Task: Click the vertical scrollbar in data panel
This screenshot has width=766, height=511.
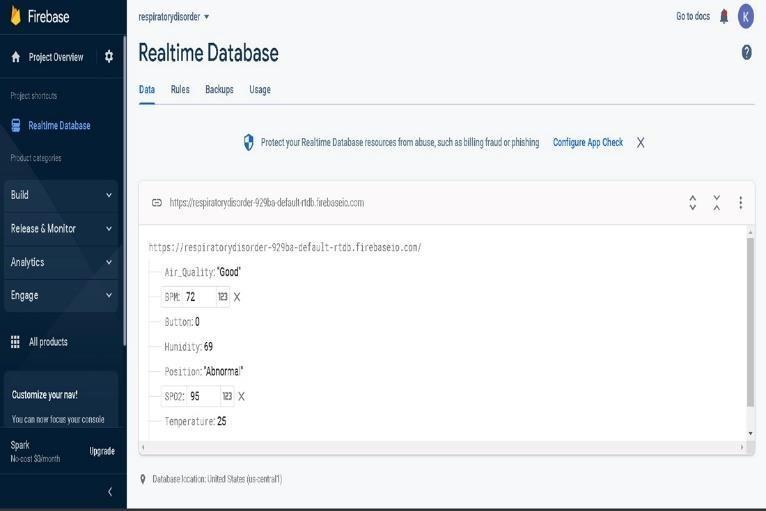Action: [750, 322]
